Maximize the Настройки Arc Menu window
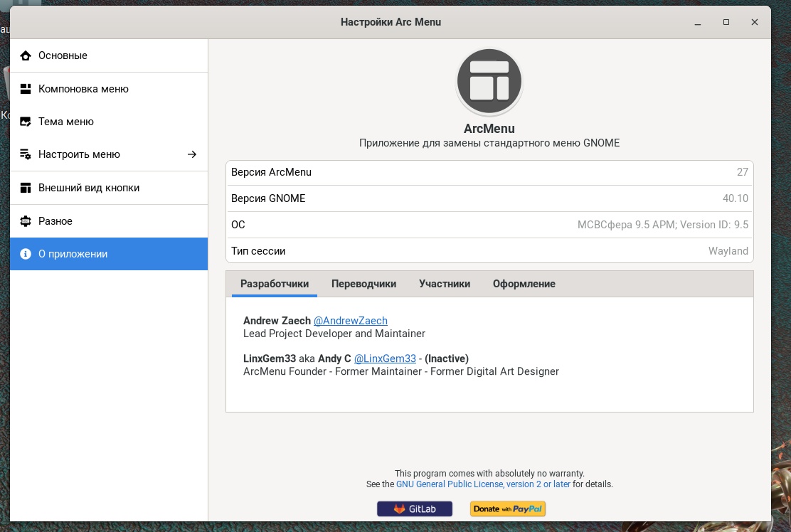791x532 pixels. (x=726, y=22)
